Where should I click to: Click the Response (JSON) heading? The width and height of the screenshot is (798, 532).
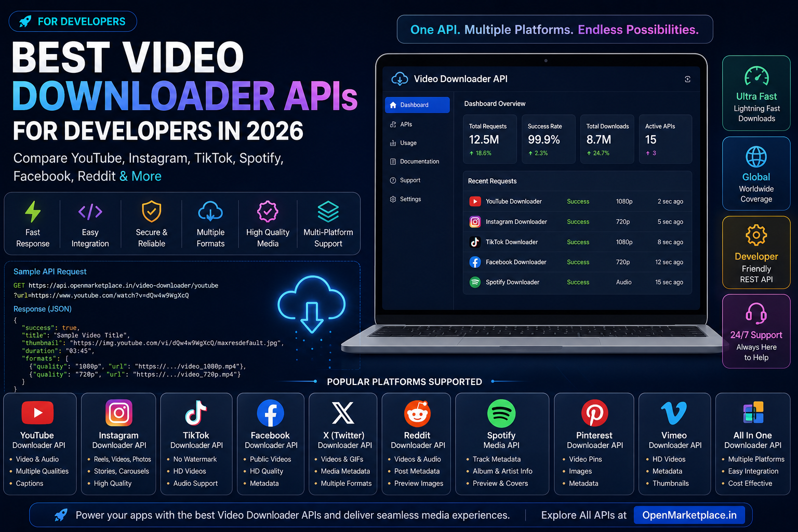point(43,309)
